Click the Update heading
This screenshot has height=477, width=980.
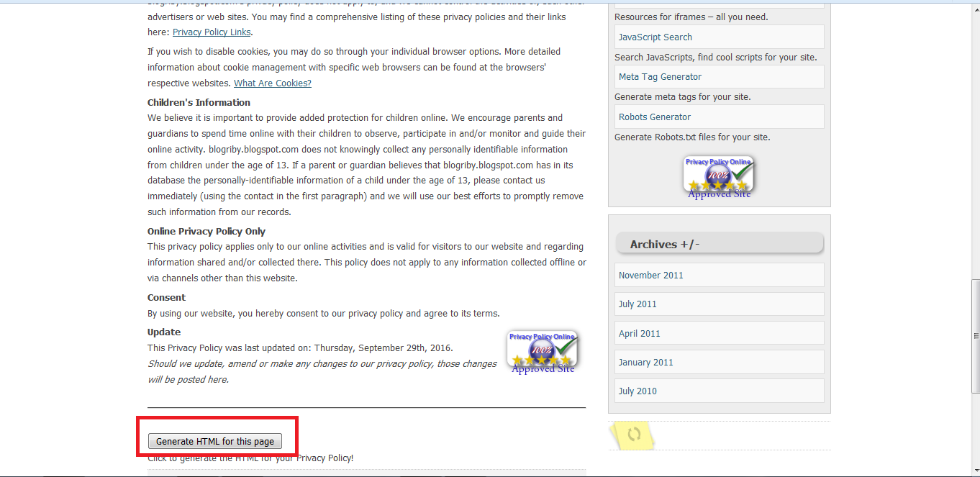164,332
